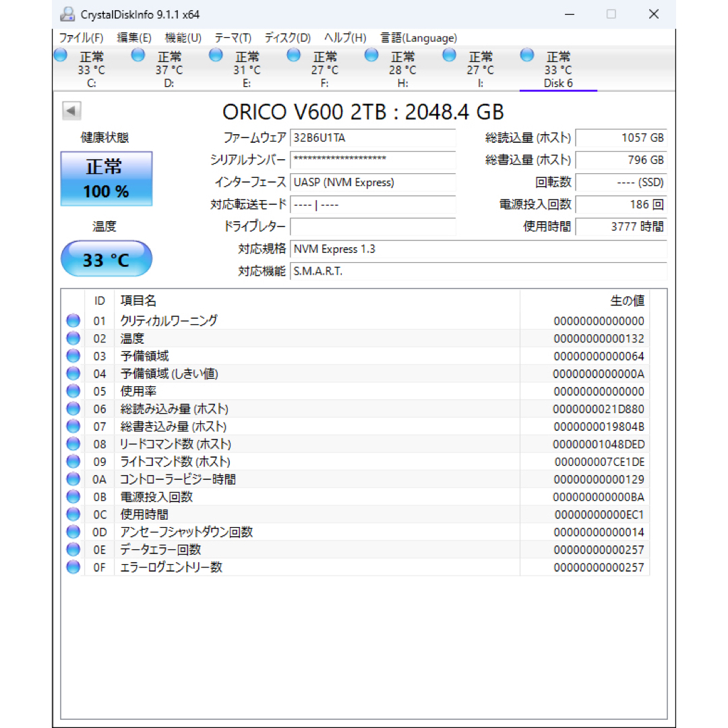The image size is (728, 728).
Task: Click the masked serial number field
Action: (x=373, y=160)
